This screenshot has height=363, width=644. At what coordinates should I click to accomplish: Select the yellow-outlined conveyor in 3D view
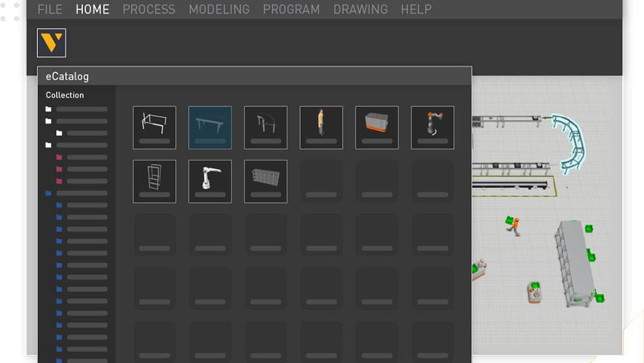[x=513, y=186]
